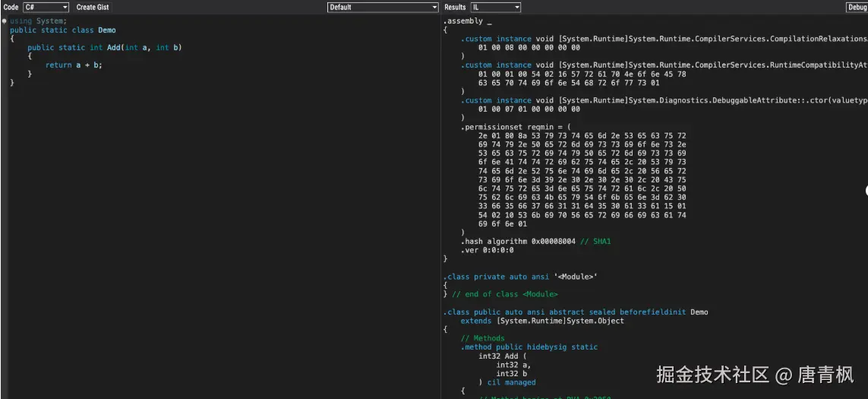Click the marker icon beside "using System;"
The height and width of the screenshot is (399, 868).
tap(5, 21)
